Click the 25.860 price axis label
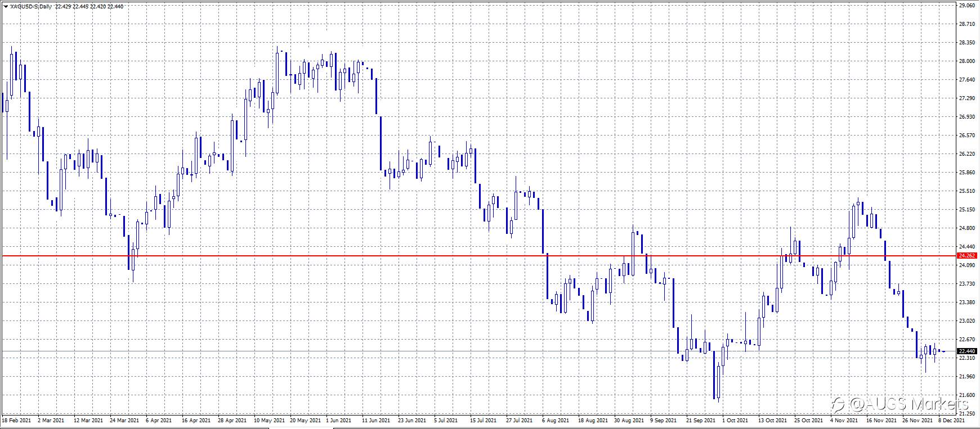Image resolution: width=980 pixels, height=429 pixels. click(x=966, y=173)
